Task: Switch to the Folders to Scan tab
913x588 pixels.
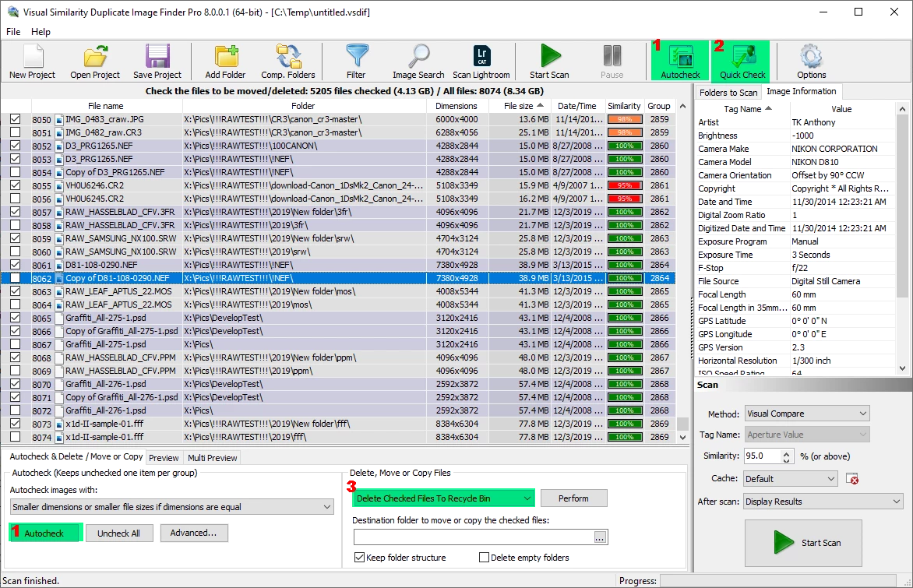Action: pos(728,93)
